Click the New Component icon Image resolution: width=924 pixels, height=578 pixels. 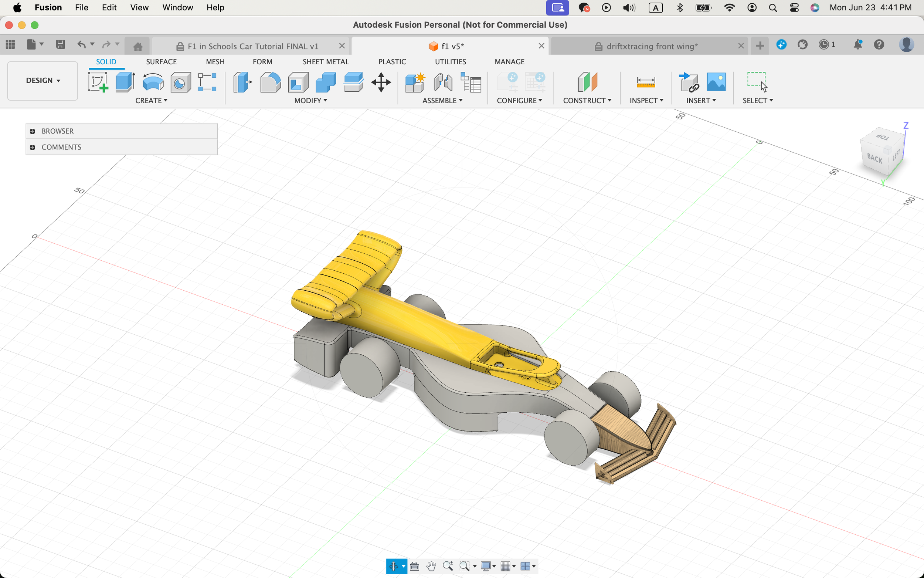[x=415, y=82]
